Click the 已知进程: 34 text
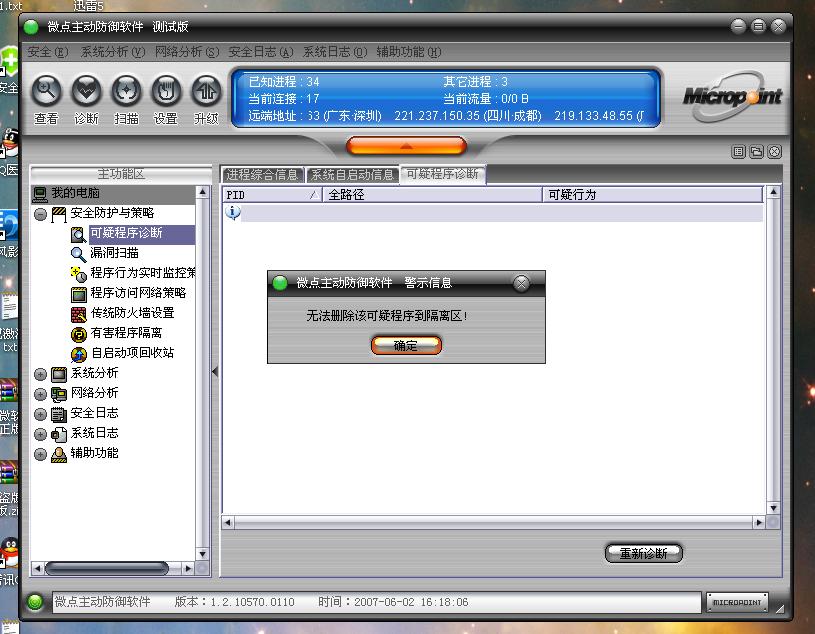The image size is (815, 634). [x=284, y=82]
